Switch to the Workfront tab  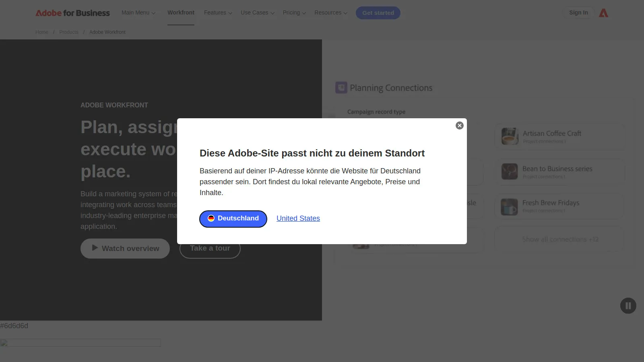click(181, 12)
